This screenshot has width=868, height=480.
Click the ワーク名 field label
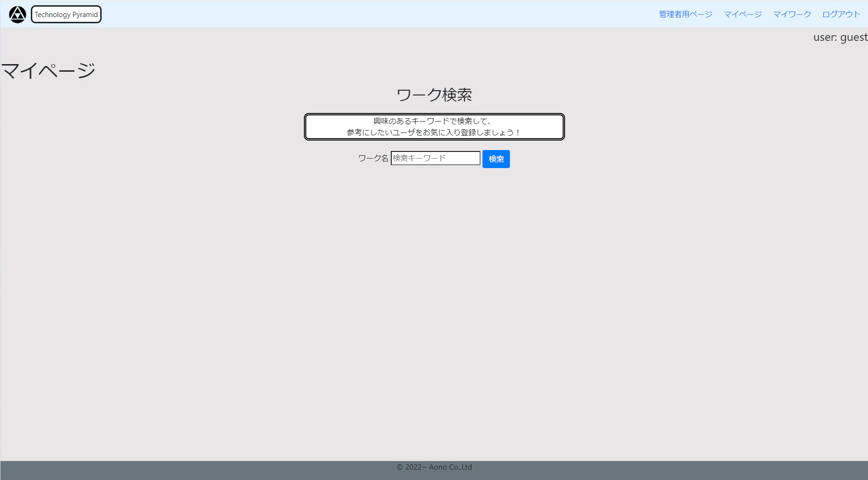coord(373,158)
